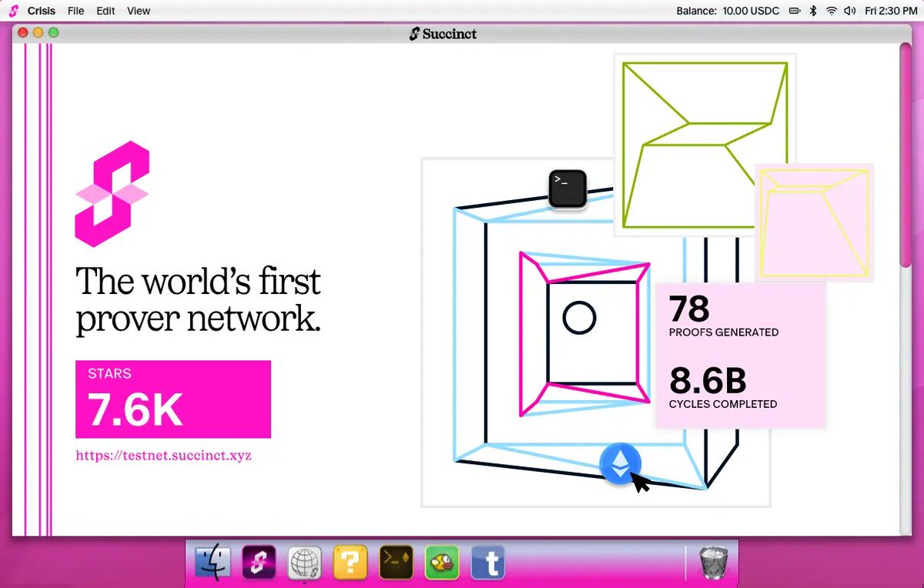Screen dimensions: 924x588
Task: Click the pink Succinct logo in the window
Action: 112,192
